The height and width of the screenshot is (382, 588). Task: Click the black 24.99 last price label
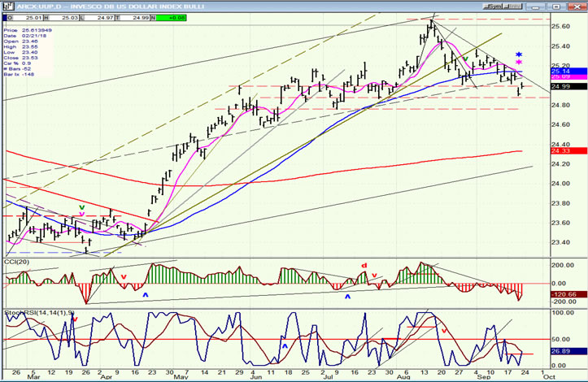pos(568,87)
